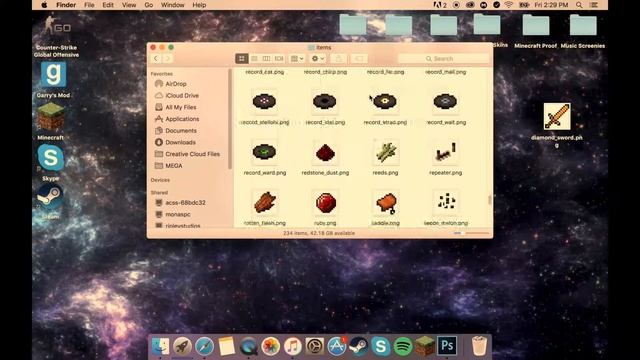
Task: Open Applications from the sidebar
Action: coord(177,119)
